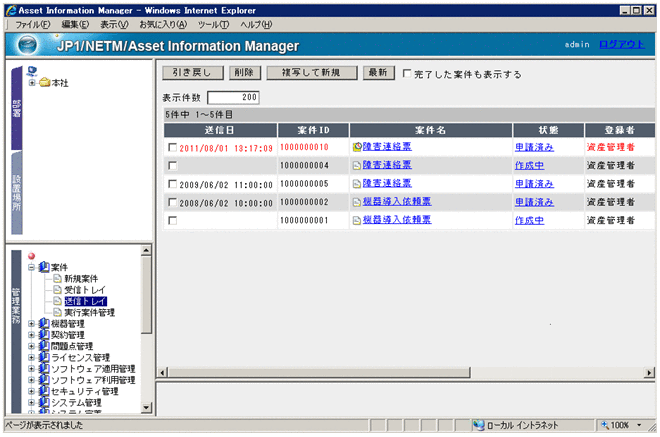Click the 最新 refresh button
The height and width of the screenshot is (437, 660).
[x=378, y=73]
